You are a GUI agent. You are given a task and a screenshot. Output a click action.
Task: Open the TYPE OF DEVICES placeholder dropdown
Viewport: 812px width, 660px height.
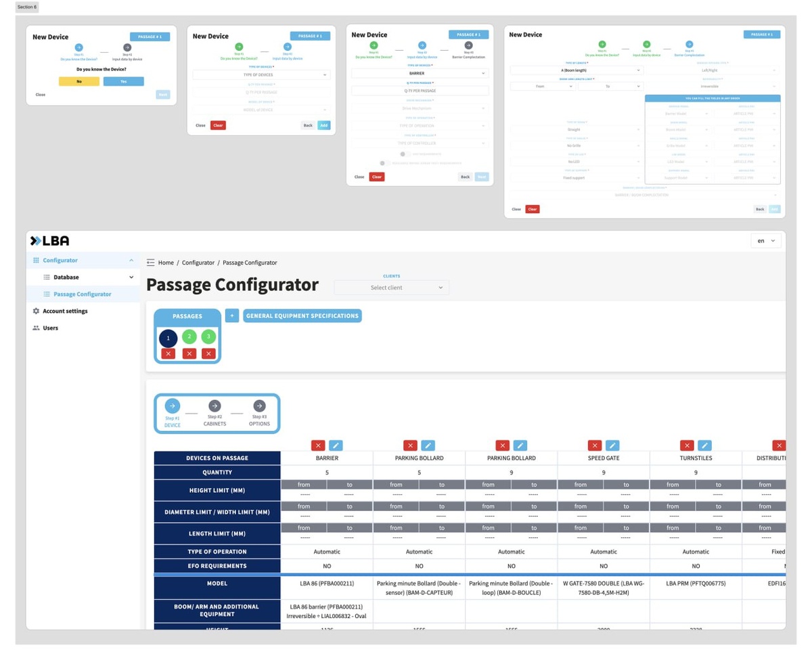pos(261,74)
